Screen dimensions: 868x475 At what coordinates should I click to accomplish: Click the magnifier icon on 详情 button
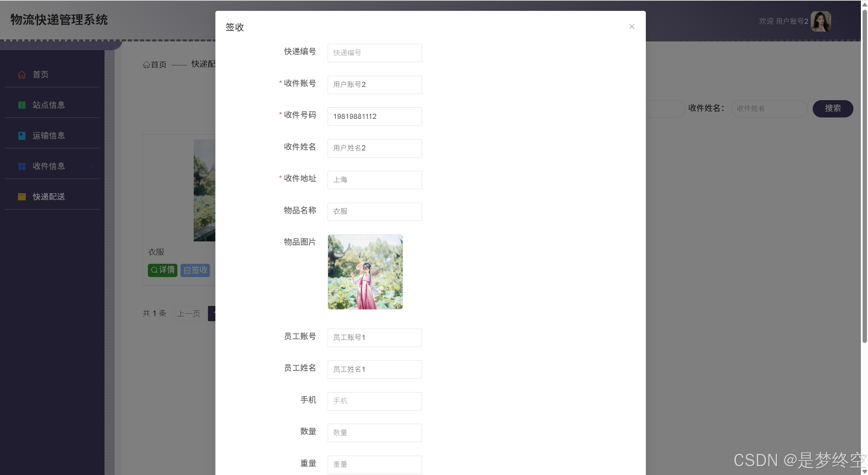[x=155, y=270]
